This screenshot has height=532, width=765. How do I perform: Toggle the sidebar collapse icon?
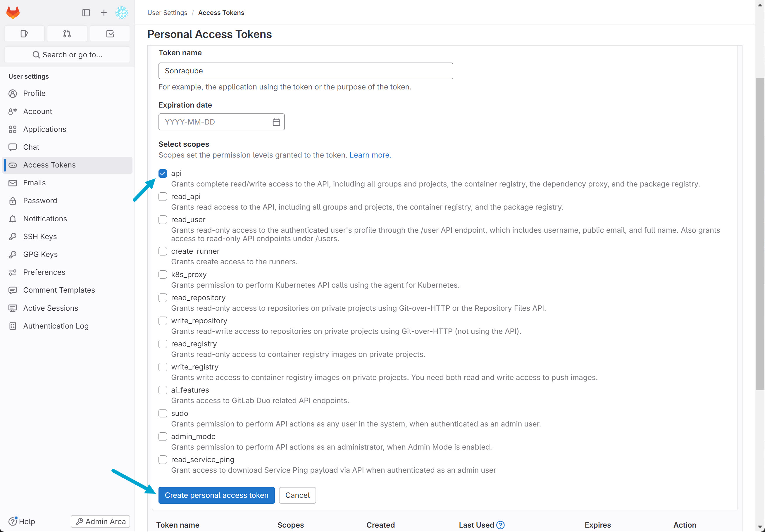[86, 13]
